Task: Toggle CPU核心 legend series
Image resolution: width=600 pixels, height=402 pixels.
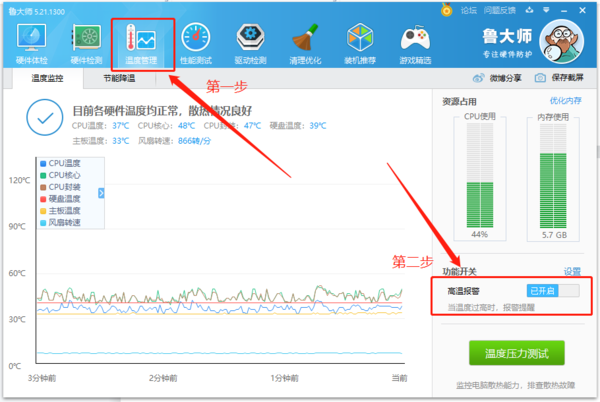Action: 60,175
